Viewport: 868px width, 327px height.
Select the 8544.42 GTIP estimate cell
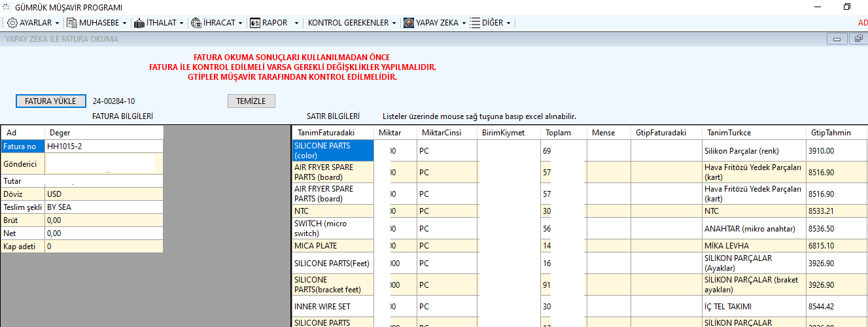coord(837,306)
